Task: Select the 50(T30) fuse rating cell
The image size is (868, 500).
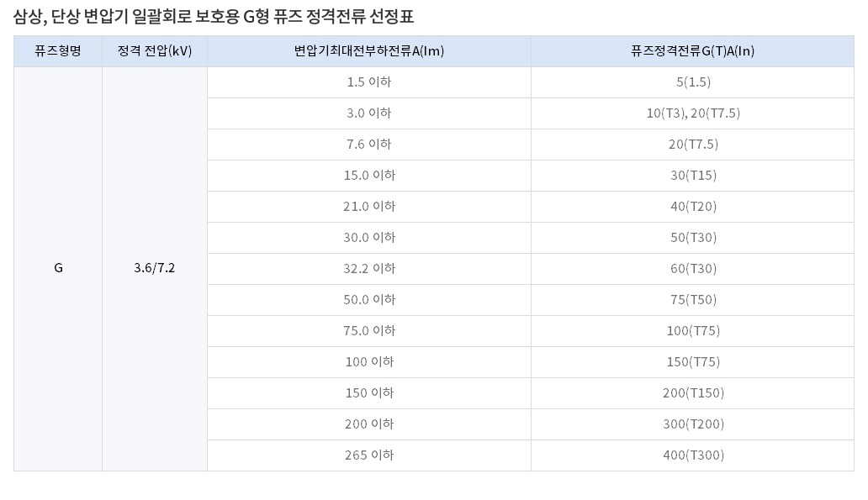Action: (693, 237)
